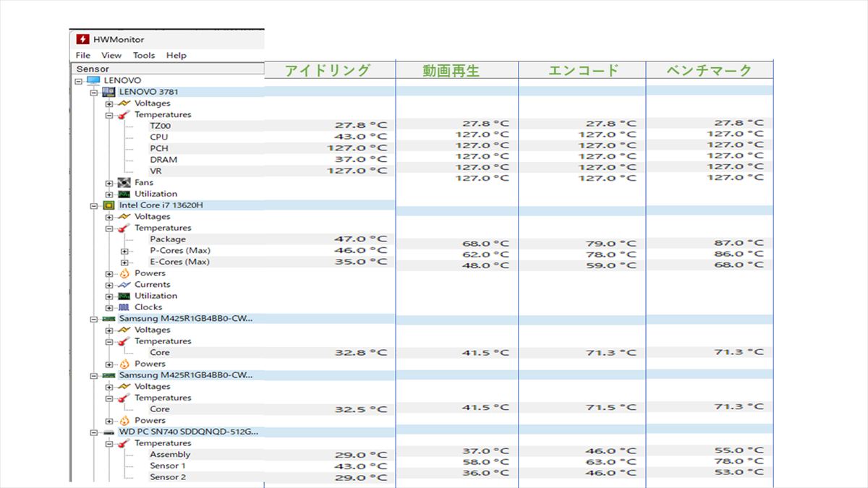Viewport: 868px width, 488px height.
Task: Open the View menu
Action: (x=111, y=55)
